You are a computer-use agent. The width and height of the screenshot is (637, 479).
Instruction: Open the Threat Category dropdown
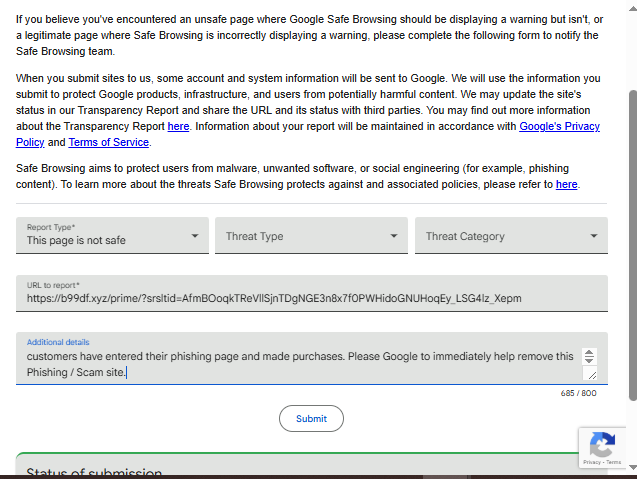(x=511, y=236)
